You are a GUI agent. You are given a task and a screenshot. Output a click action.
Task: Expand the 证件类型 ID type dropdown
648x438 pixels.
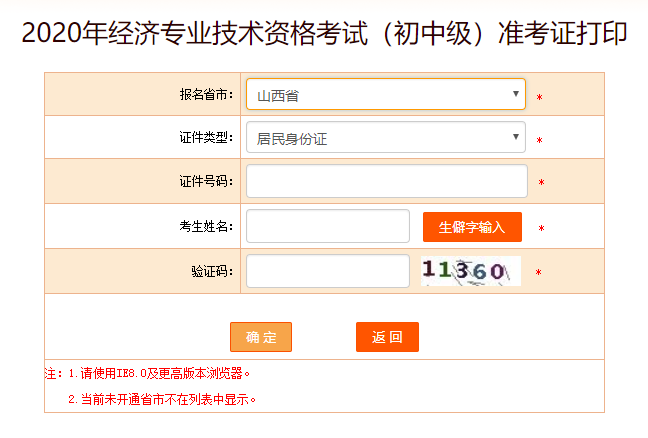(386, 138)
